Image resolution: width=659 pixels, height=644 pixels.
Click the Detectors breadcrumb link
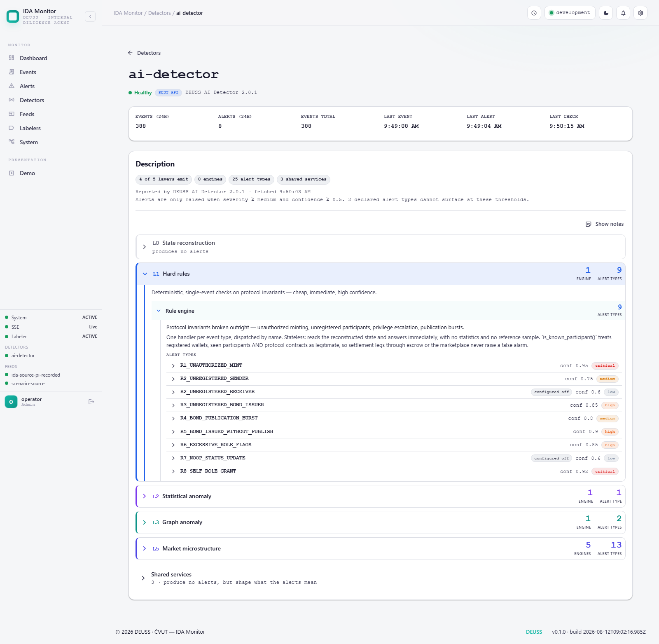coord(159,13)
